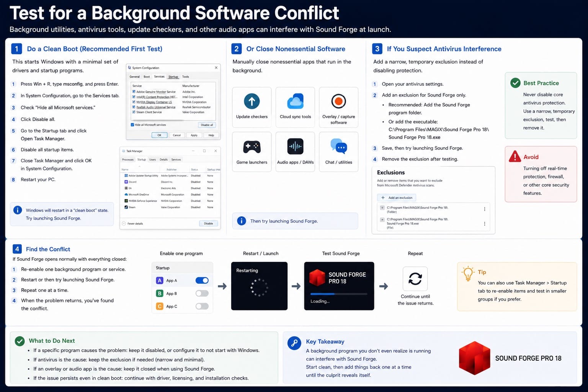
Task: Click the NVIDIA GeForce Experience icon in Task Manager
Action: tap(126, 201)
